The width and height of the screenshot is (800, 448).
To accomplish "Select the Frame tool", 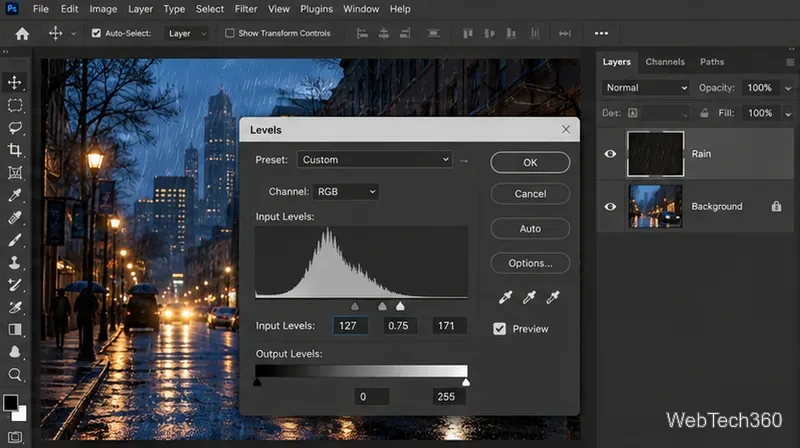I will tap(15, 172).
